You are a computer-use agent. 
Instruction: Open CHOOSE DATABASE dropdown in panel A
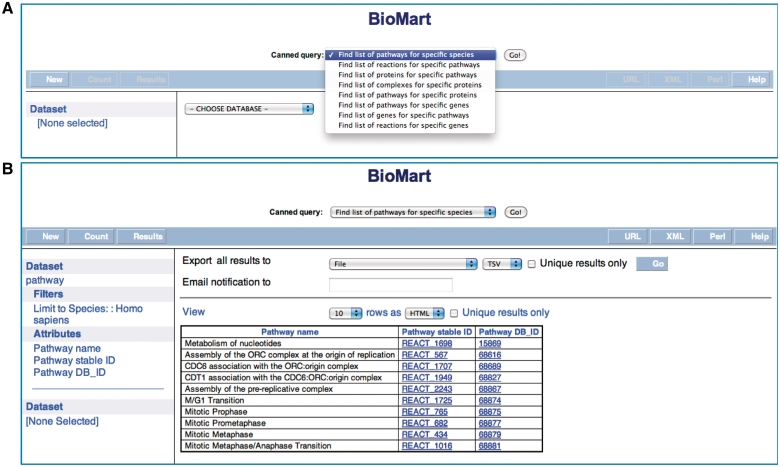pos(249,108)
